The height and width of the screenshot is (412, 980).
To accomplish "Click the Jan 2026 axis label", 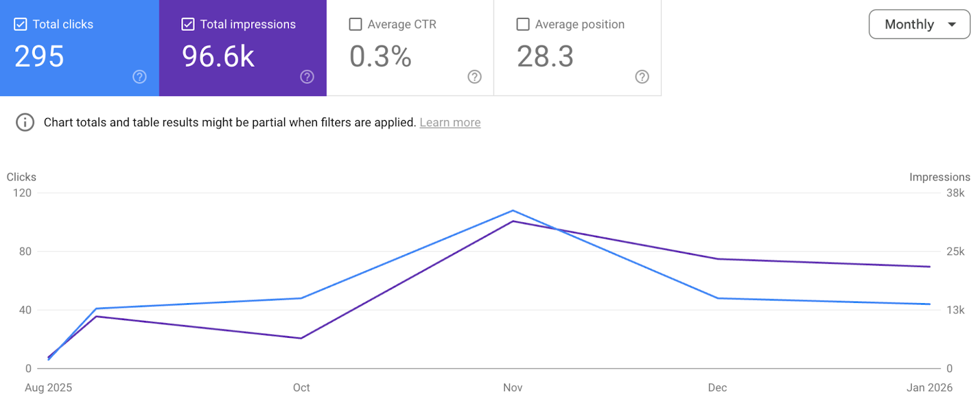I will [x=929, y=388].
